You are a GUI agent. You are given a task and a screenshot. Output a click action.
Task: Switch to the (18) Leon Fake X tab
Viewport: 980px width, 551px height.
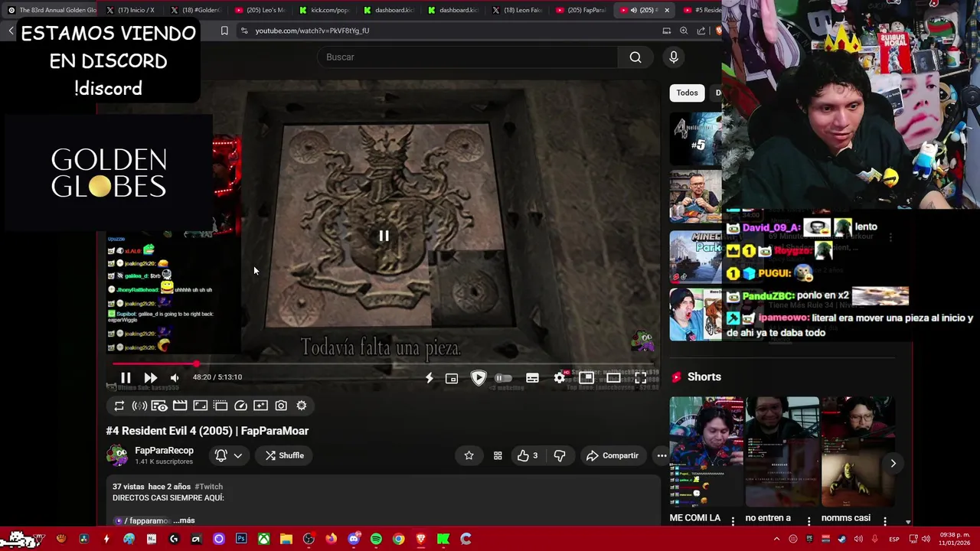pyautogui.click(x=517, y=10)
